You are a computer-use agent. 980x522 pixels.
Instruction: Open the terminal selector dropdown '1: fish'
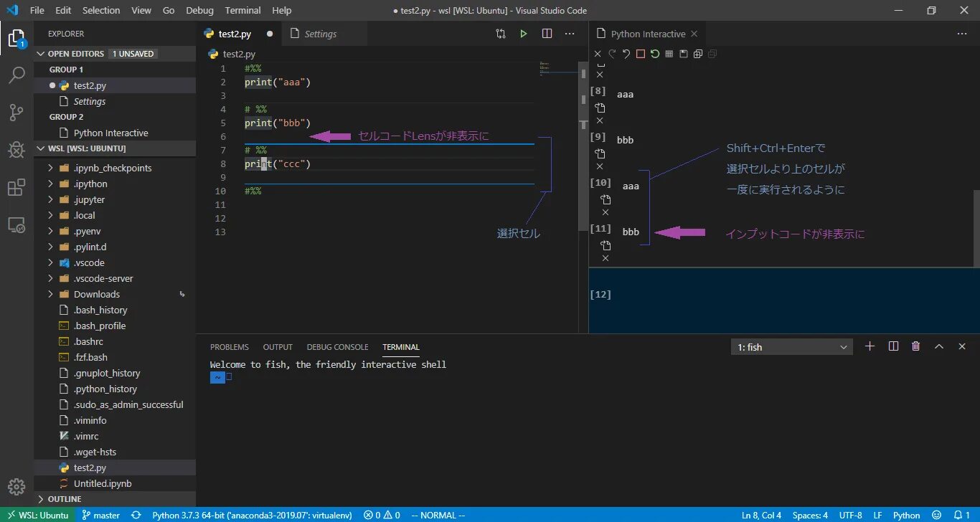click(x=792, y=347)
